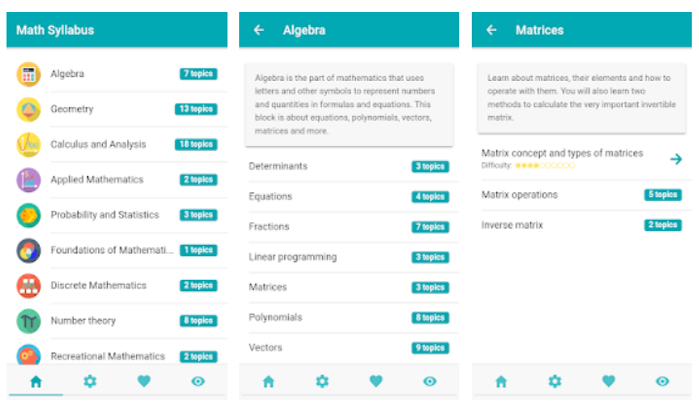The width and height of the screenshot is (699, 408).
Task: Click the Matrix concept difficulty rating
Action: [545, 165]
